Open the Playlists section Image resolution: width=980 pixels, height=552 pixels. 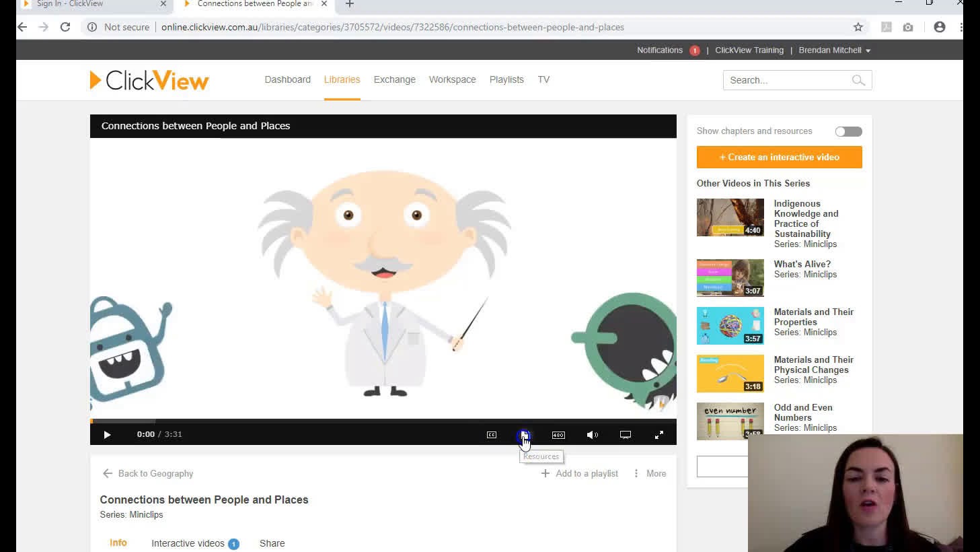tap(506, 79)
